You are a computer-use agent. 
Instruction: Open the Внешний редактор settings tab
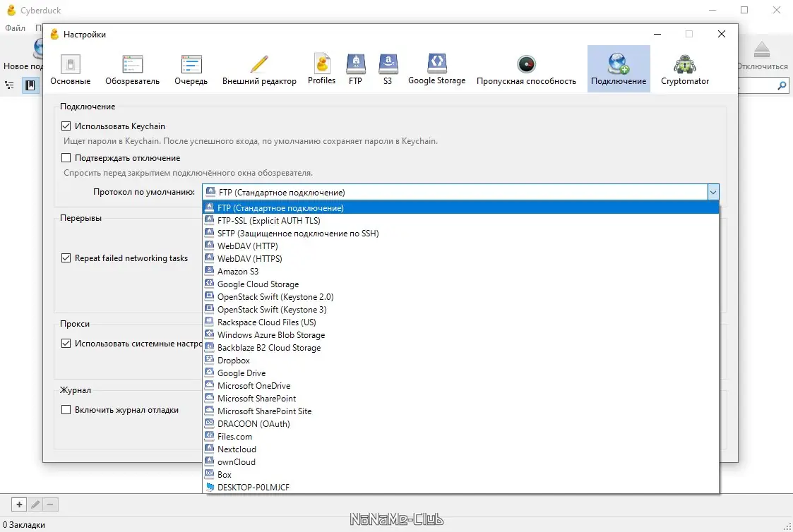click(x=259, y=69)
